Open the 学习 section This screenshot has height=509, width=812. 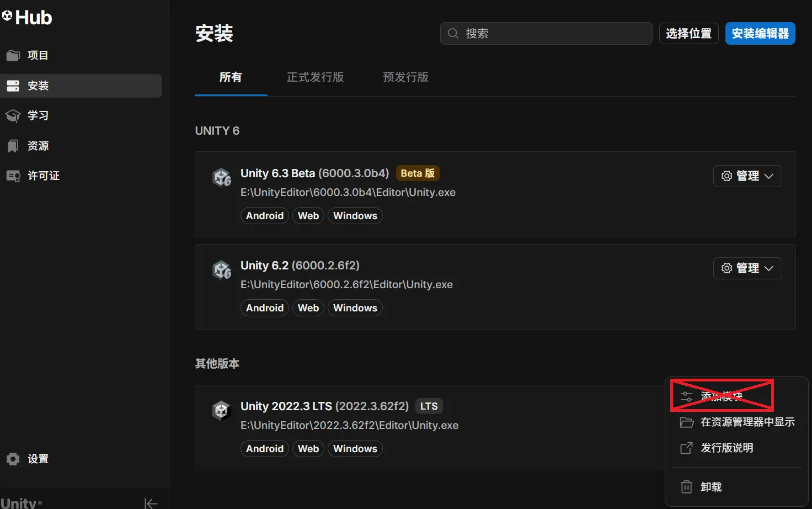(x=38, y=115)
